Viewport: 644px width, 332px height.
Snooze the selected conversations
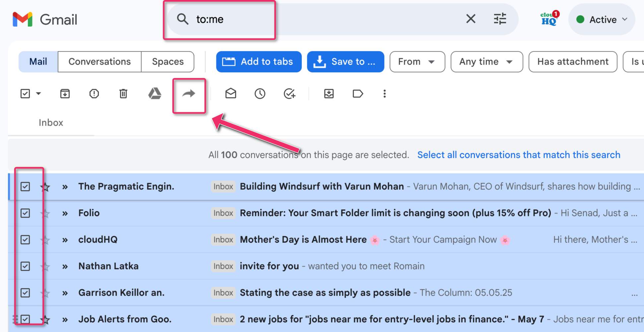260,94
